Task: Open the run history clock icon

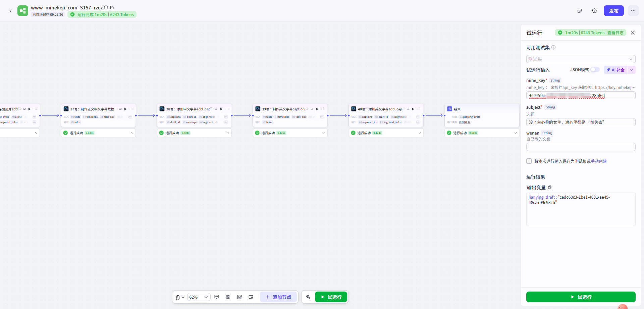Action: click(594, 11)
